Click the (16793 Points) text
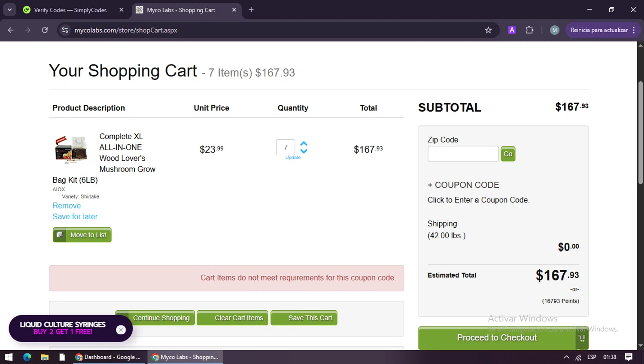The width and height of the screenshot is (644, 364). pyautogui.click(x=560, y=301)
